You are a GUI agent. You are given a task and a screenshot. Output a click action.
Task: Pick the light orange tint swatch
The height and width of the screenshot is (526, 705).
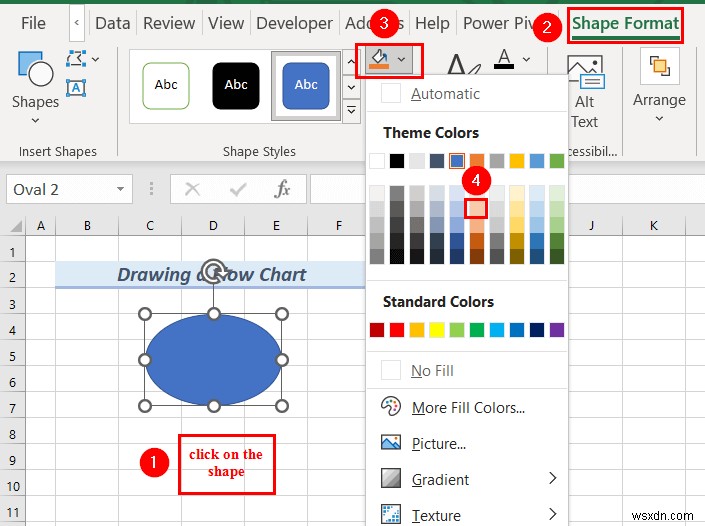point(476,208)
